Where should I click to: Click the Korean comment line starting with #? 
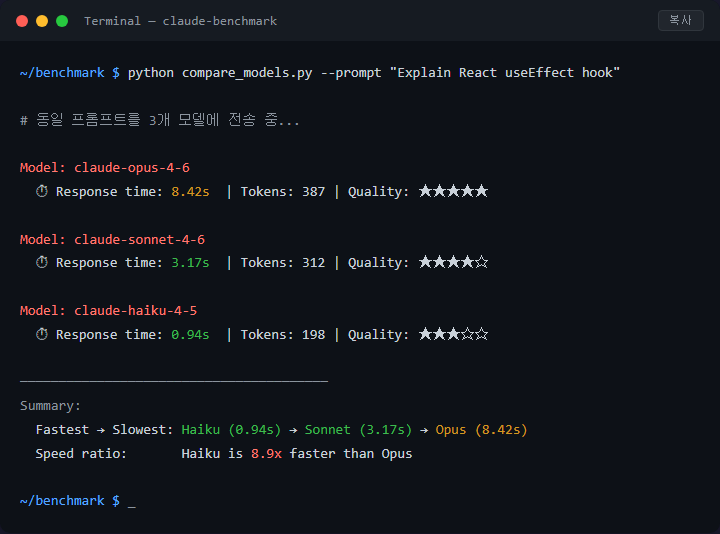(160, 120)
